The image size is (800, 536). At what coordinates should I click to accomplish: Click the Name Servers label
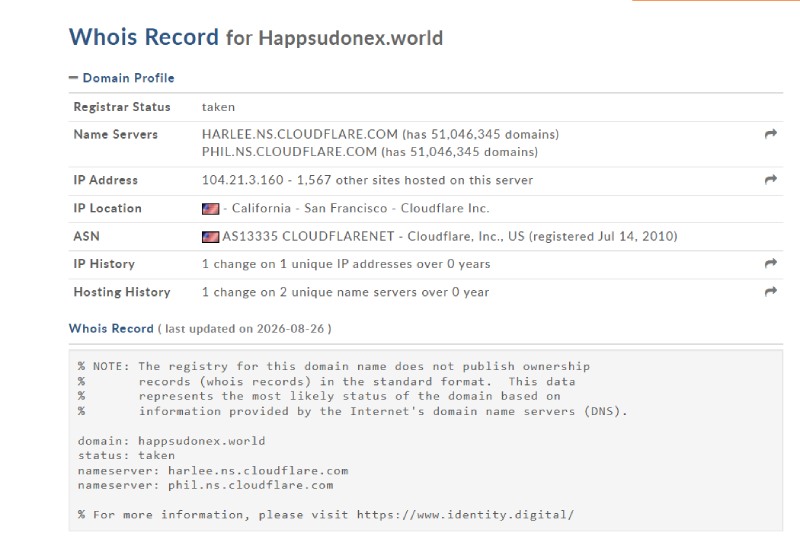click(116, 135)
